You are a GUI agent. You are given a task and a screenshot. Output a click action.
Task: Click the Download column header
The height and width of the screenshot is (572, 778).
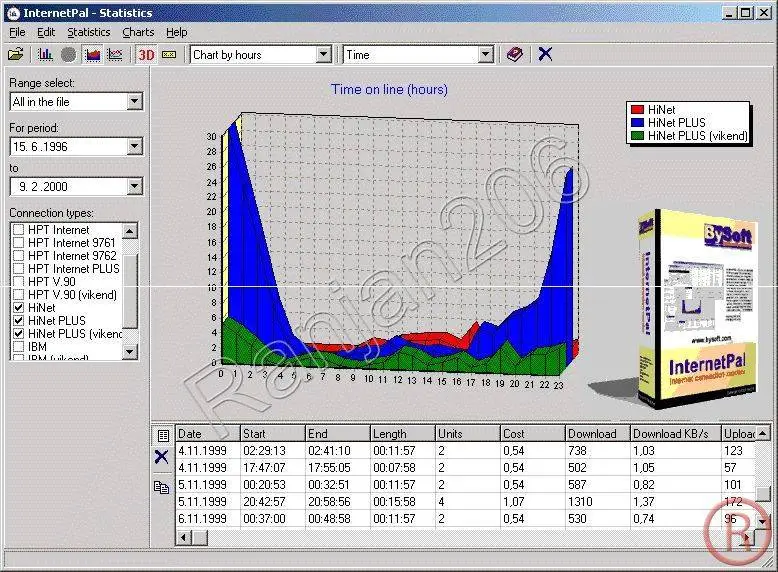coord(598,434)
